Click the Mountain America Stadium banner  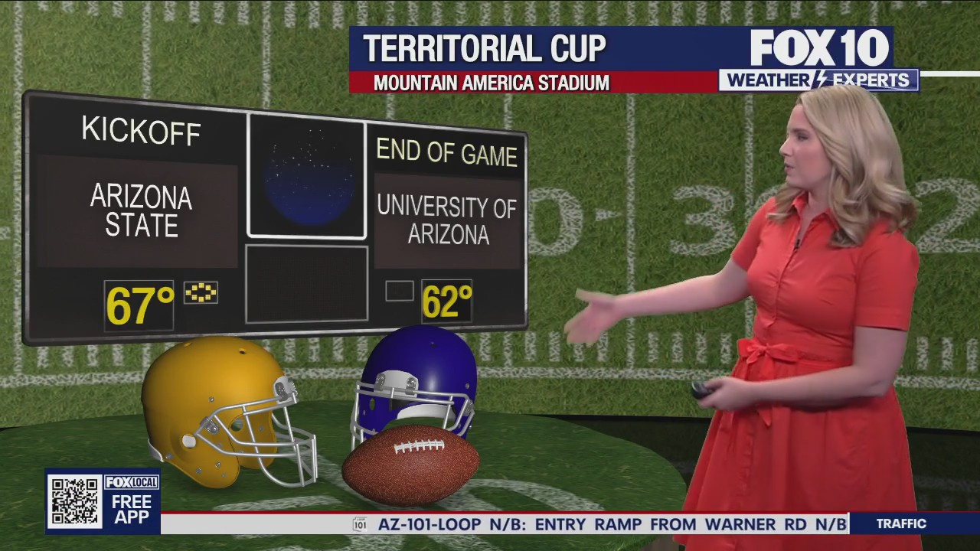(x=492, y=83)
